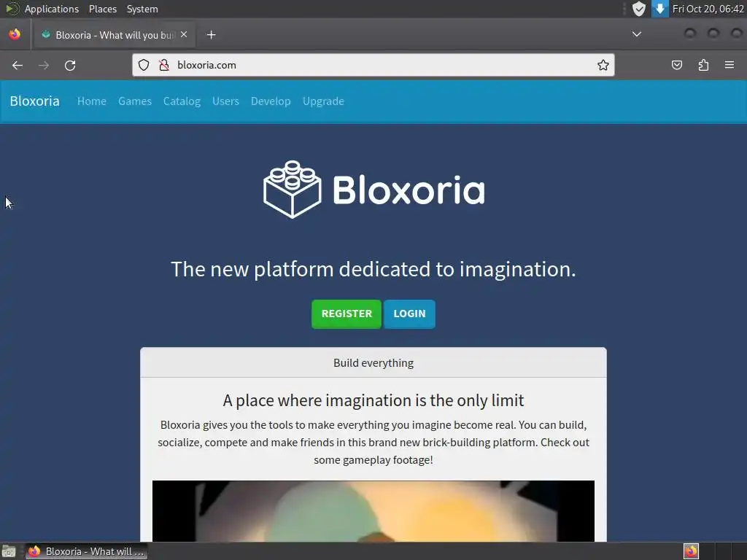Go back with the back arrow
Viewport: 747px width, 560px height.
(18, 65)
